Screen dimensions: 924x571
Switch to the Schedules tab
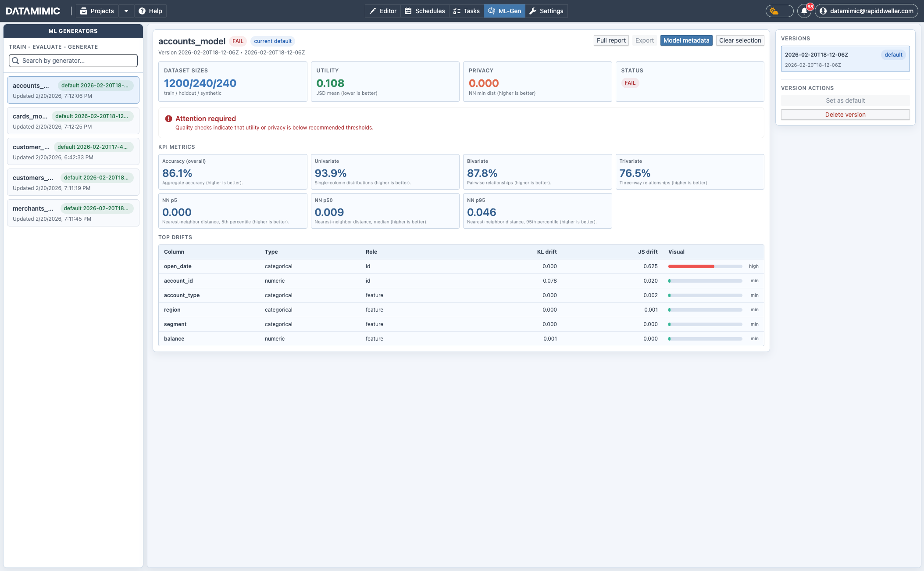tap(425, 11)
